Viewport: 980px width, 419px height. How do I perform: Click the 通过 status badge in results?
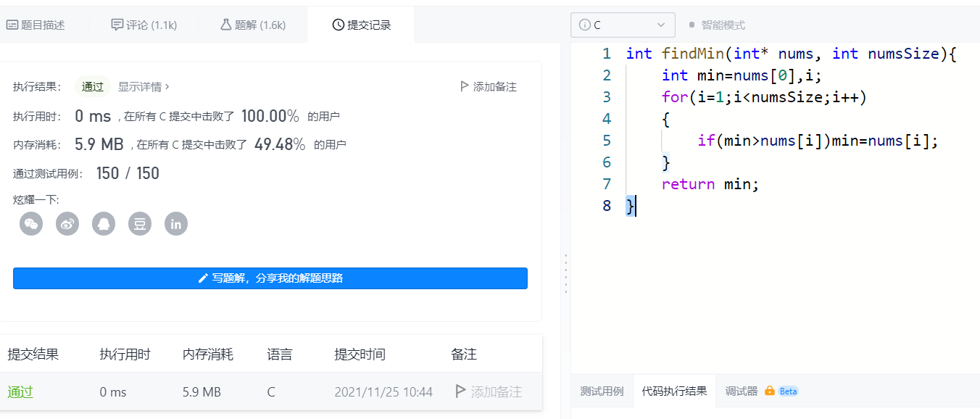tap(93, 86)
